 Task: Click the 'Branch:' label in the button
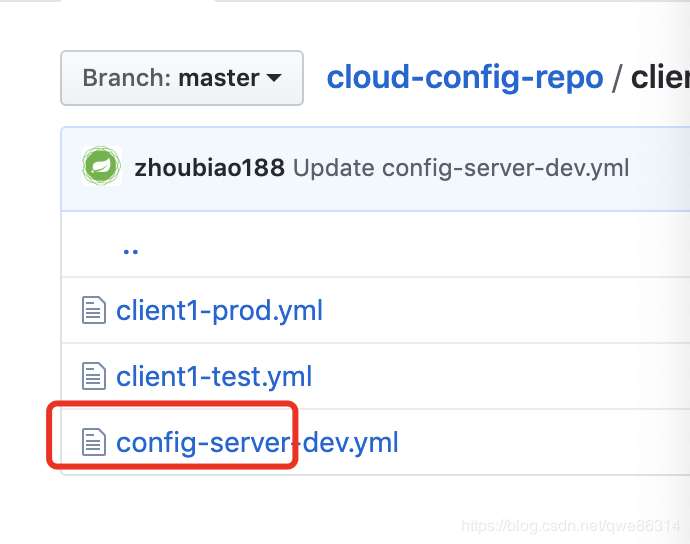click(127, 78)
